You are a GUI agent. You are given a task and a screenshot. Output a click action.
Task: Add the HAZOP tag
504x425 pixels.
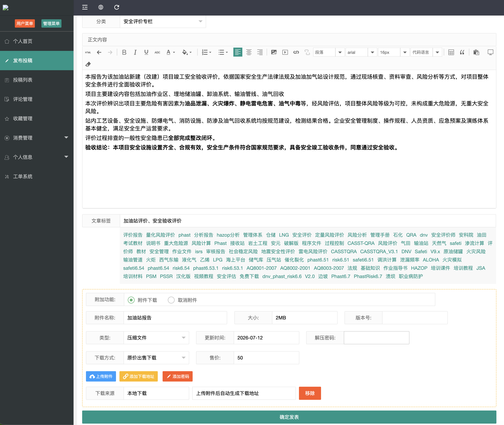(x=419, y=268)
